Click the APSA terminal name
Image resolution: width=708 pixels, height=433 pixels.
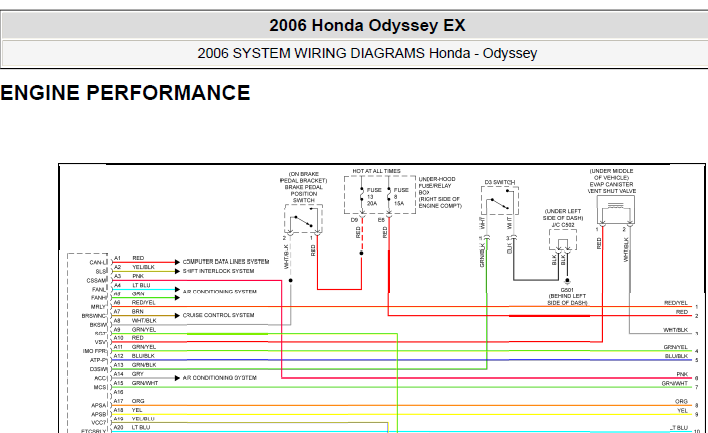pos(99,405)
